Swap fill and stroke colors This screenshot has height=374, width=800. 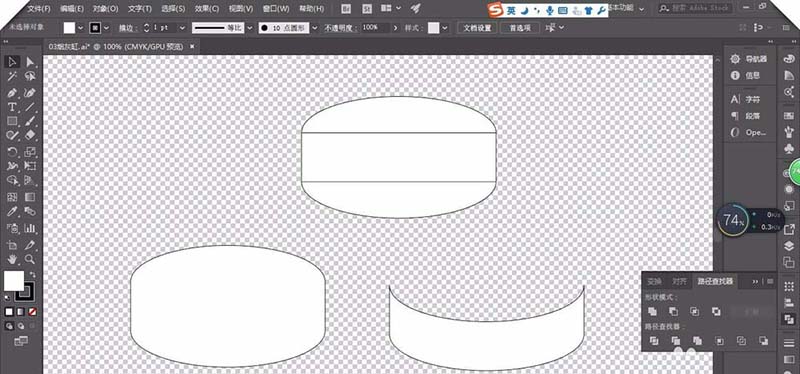[33, 275]
